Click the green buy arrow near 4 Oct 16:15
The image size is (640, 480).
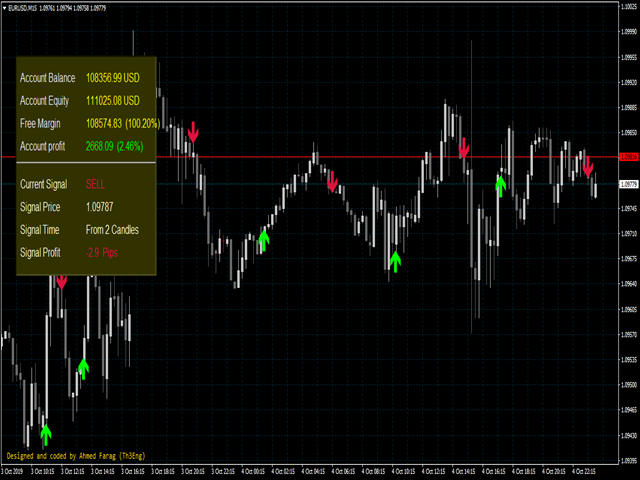coord(500,186)
